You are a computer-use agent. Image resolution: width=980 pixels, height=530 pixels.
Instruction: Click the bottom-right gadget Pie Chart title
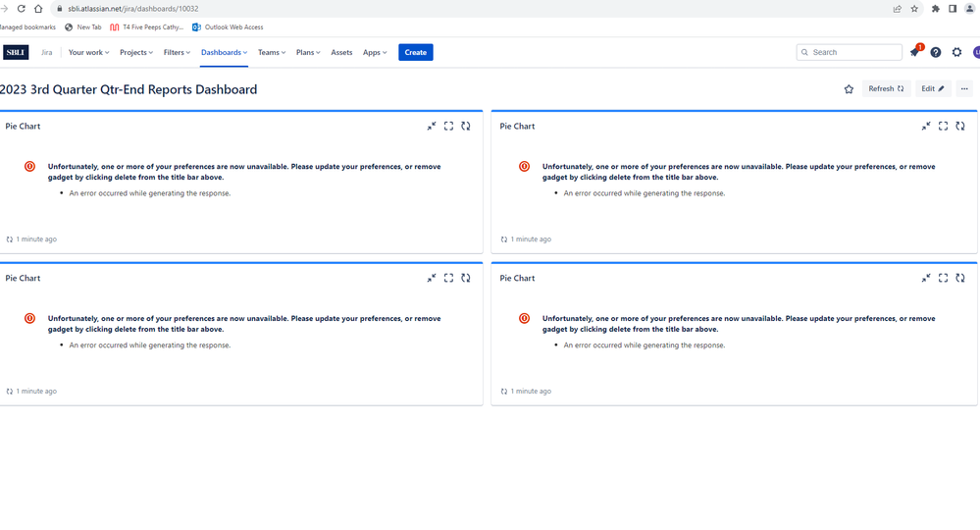[x=518, y=278]
